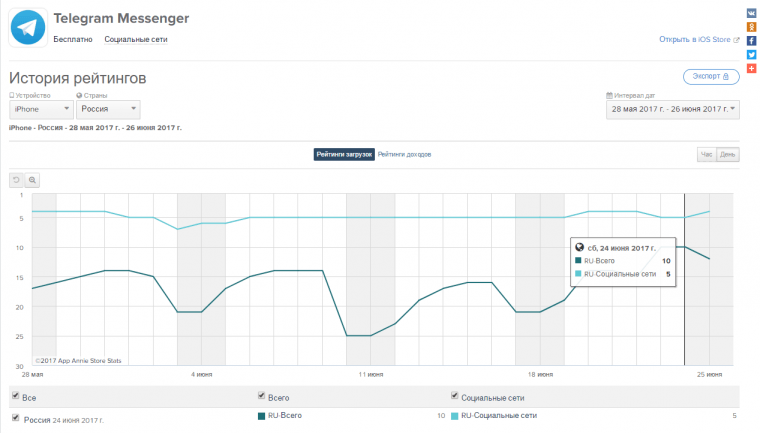This screenshot has width=760, height=433.
Task: Select the Час granularity tab
Action: click(707, 154)
